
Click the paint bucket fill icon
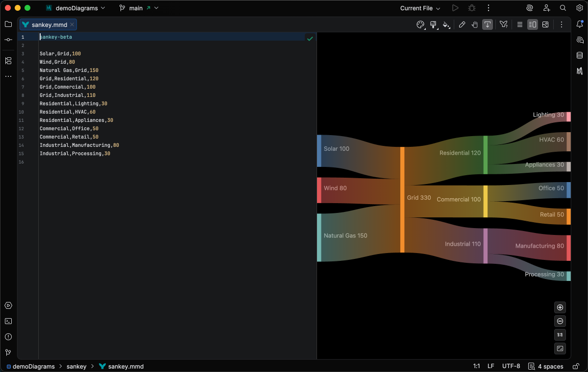(446, 24)
